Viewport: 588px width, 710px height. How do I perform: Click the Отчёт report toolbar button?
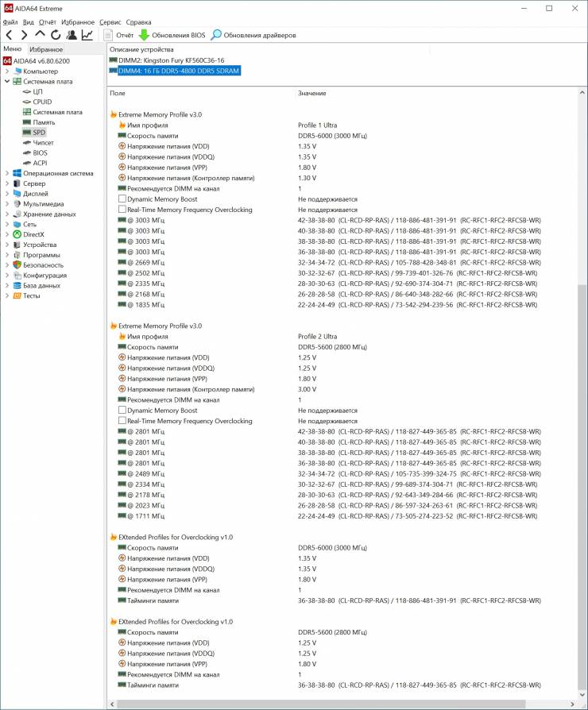pyautogui.click(x=118, y=35)
